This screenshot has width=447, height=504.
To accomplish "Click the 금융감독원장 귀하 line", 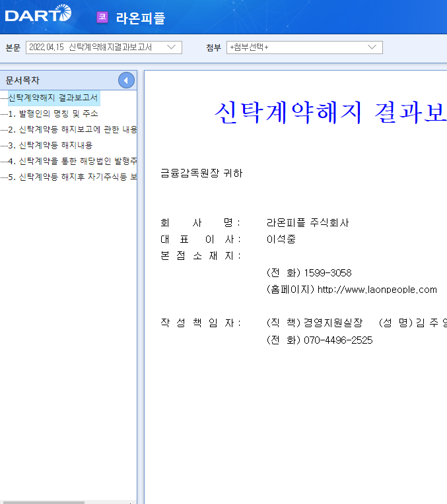I will click(201, 173).
